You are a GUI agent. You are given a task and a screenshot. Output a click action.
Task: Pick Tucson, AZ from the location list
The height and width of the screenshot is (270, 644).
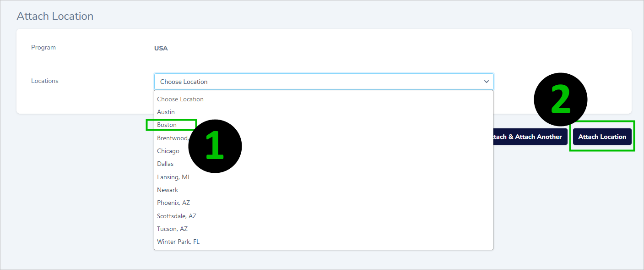[172, 229]
